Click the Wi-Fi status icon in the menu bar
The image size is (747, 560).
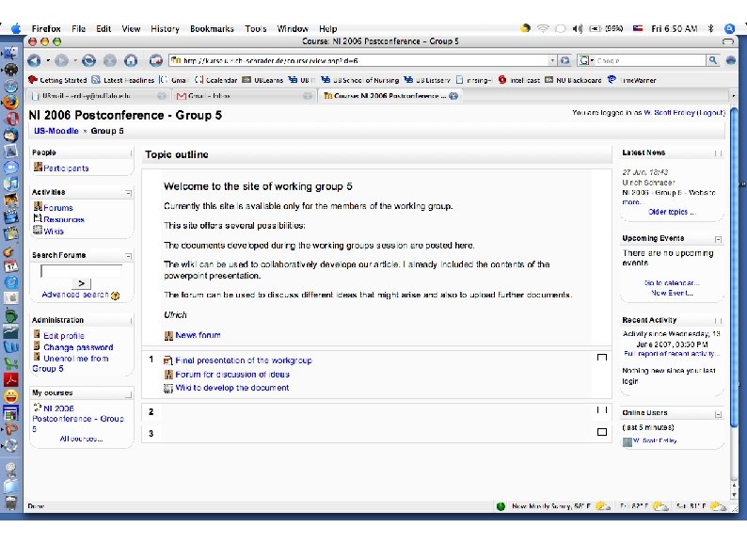pos(543,28)
